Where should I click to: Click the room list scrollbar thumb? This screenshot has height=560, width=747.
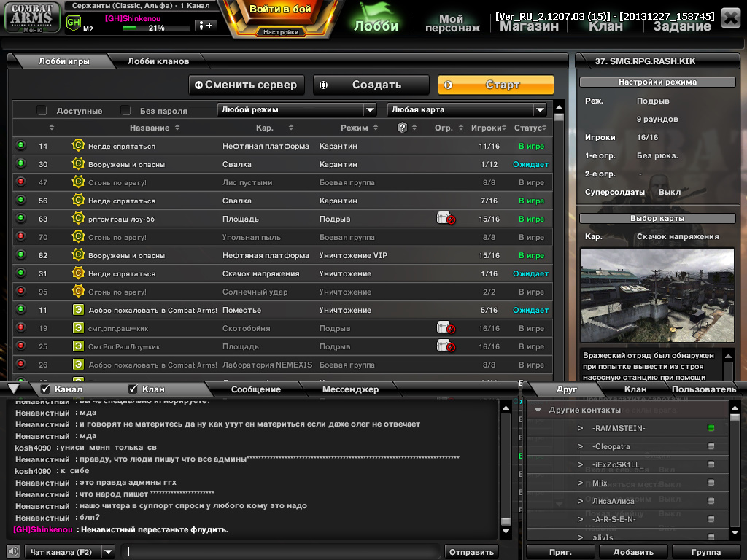559,117
